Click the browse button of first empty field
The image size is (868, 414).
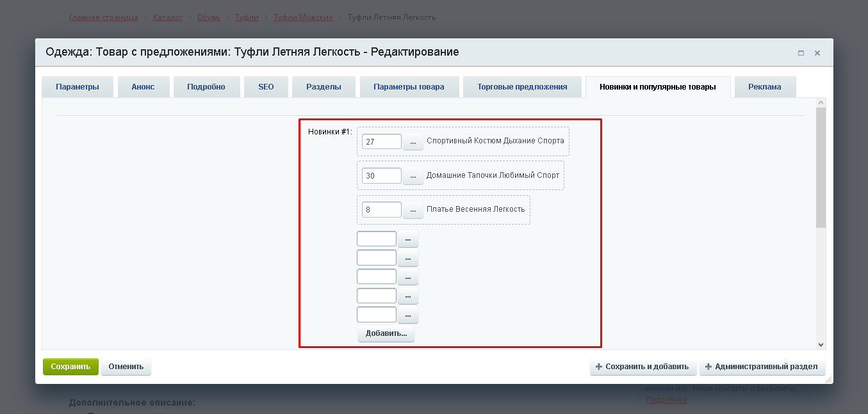(408, 239)
